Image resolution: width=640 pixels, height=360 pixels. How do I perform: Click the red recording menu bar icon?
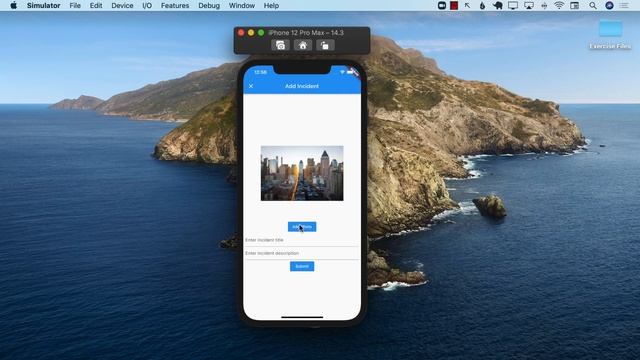[x=454, y=6]
